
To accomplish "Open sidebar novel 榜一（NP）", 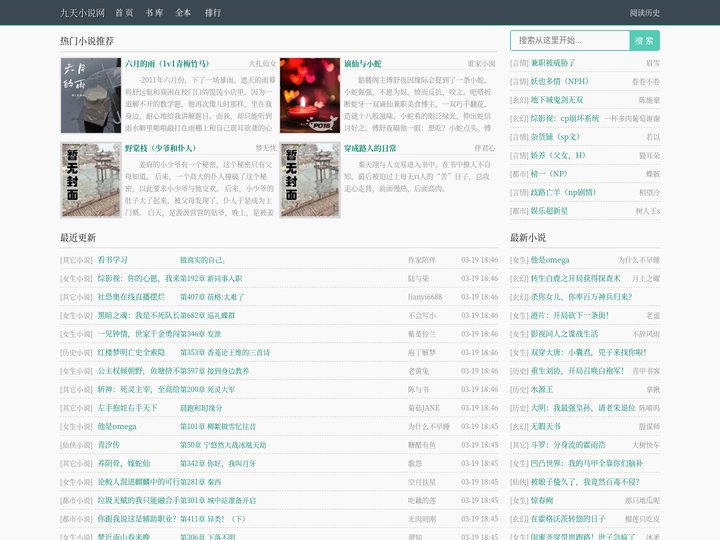I will coord(549,174).
